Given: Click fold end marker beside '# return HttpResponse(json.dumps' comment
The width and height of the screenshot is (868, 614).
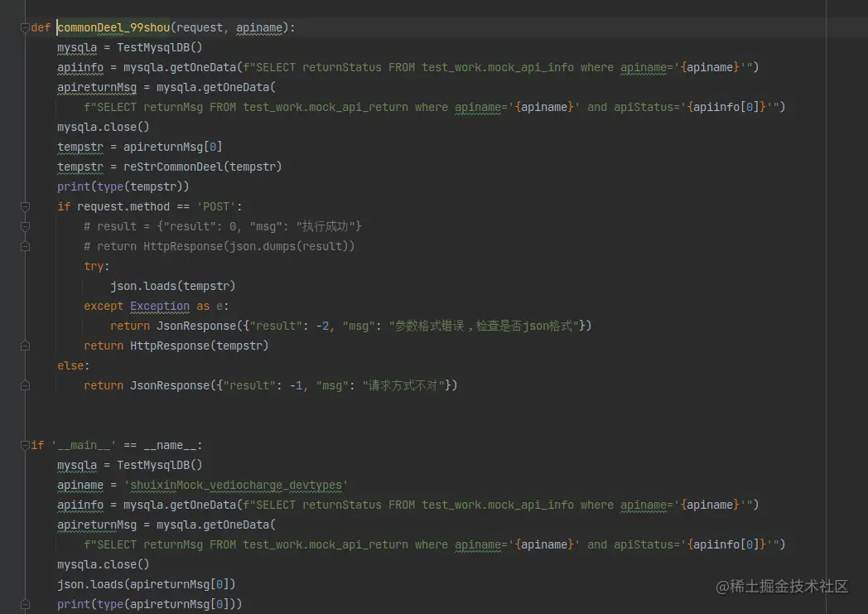Looking at the screenshot, I should [25, 246].
